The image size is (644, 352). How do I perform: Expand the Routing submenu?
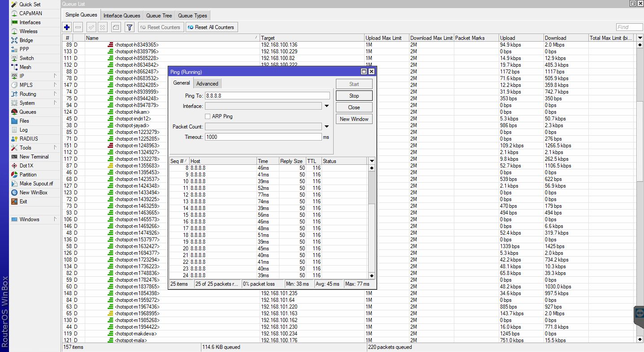tap(55, 94)
